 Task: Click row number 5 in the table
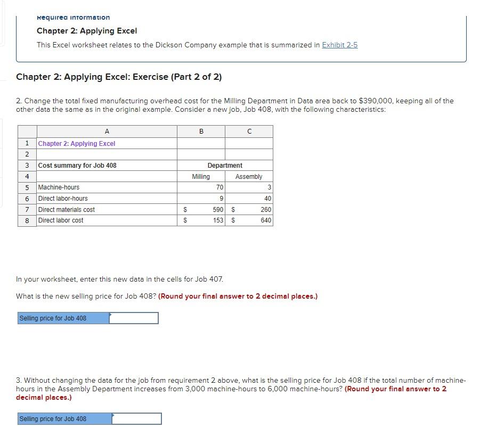point(27,187)
